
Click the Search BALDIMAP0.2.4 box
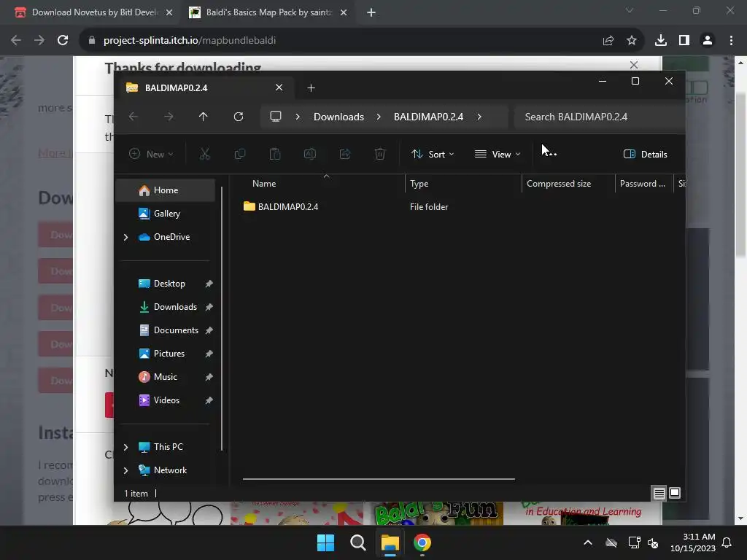pos(600,117)
